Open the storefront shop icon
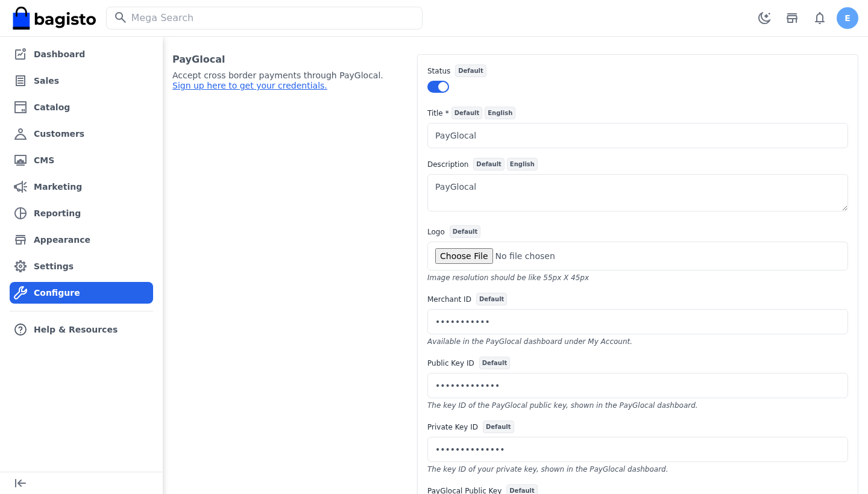Image resolution: width=868 pixels, height=494 pixels. (x=792, y=18)
